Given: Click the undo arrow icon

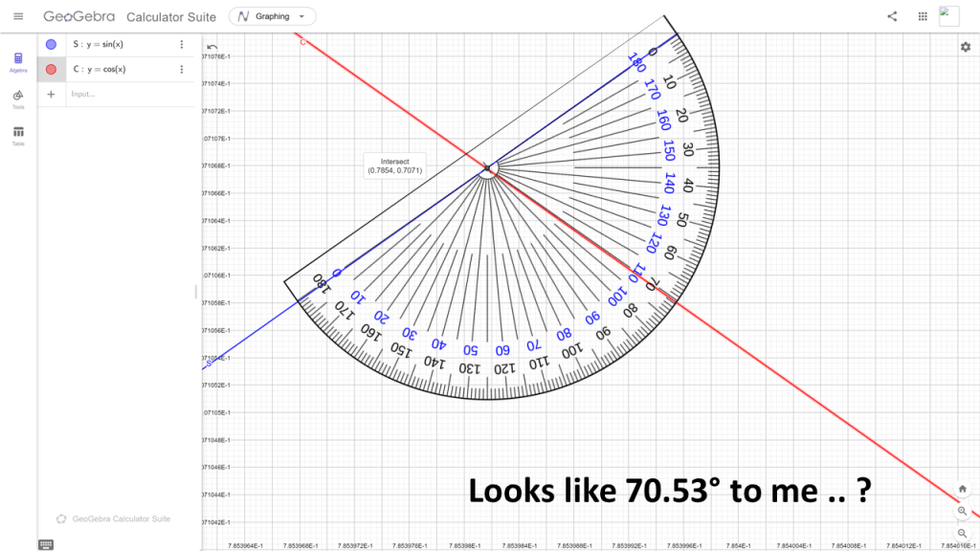Looking at the screenshot, I should (212, 46).
